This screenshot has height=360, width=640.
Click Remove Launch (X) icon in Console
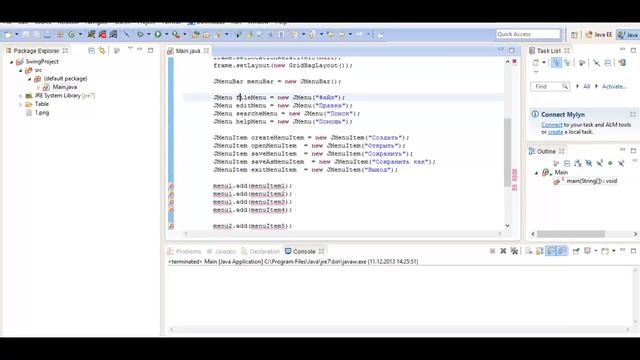503,251
